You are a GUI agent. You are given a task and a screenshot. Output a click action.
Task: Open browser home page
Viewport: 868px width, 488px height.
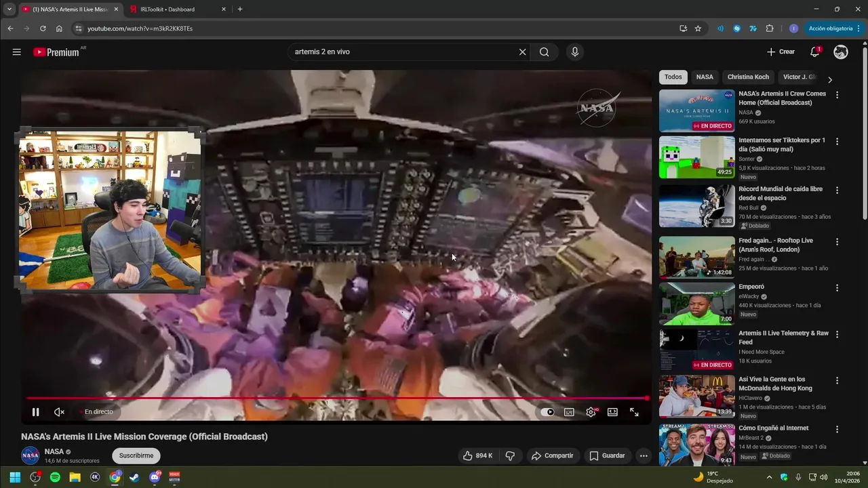[x=59, y=28]
